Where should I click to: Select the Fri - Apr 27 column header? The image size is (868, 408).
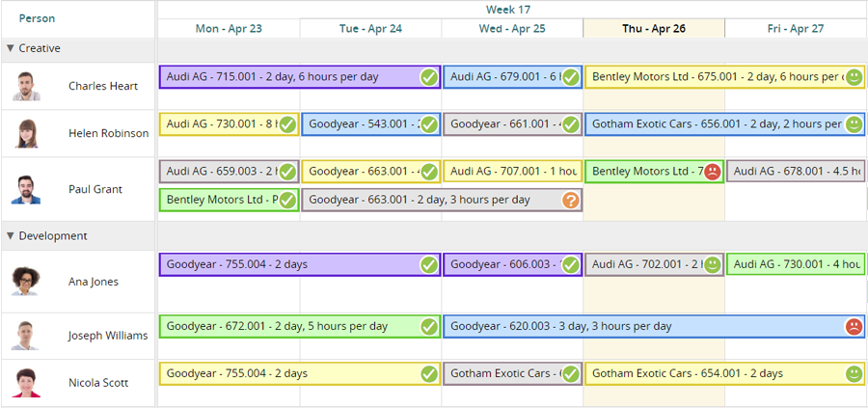796,28
